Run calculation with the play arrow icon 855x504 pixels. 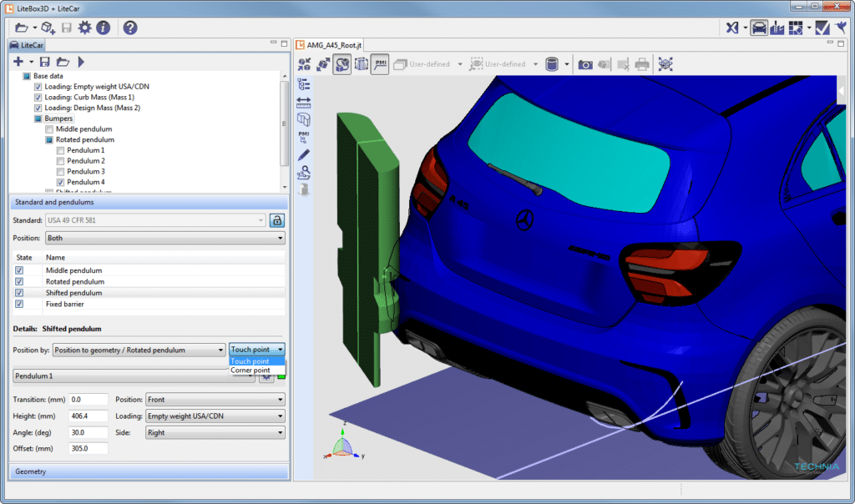click(x=81, y=62)
